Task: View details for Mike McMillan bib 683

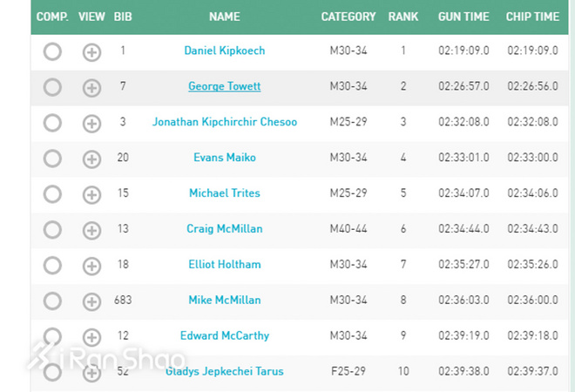Action: pos(91,301)
